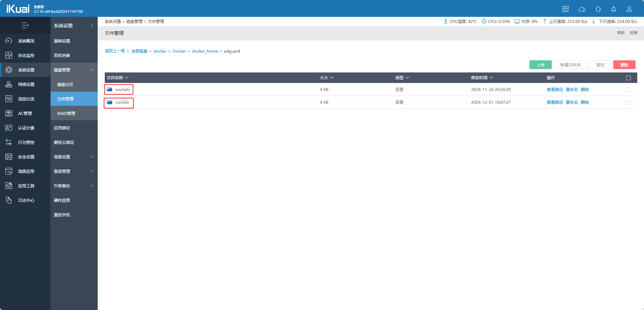Open the workdir folder
The image size is (644, 310).
click(x=123, y=90)
